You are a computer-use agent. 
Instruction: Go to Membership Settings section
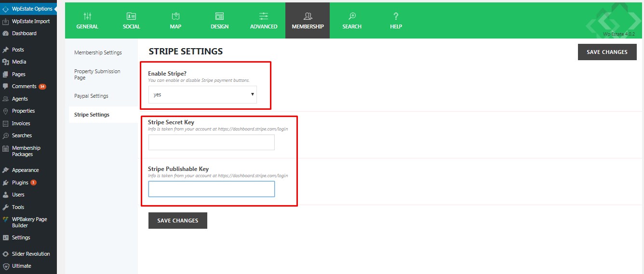click(x=98, y=52)
